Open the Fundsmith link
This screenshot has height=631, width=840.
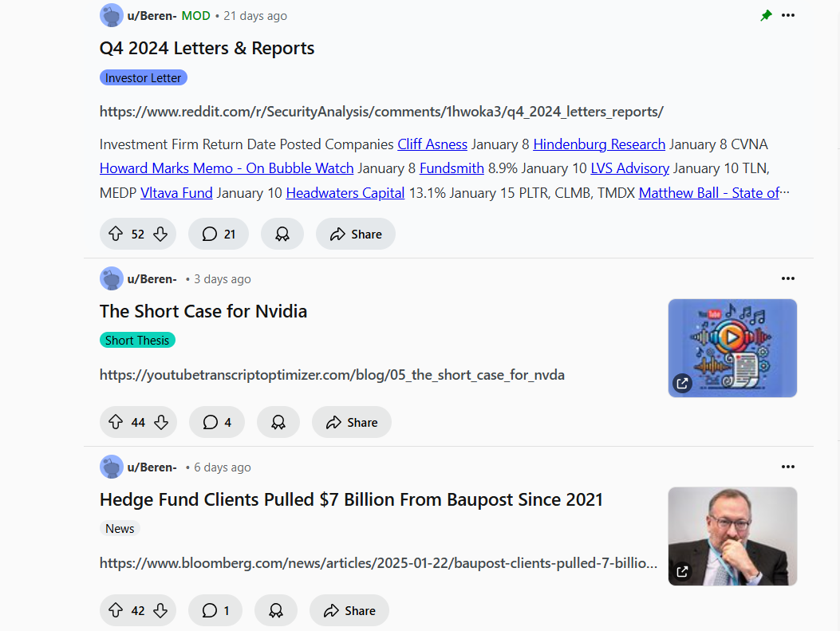point(452,168)
